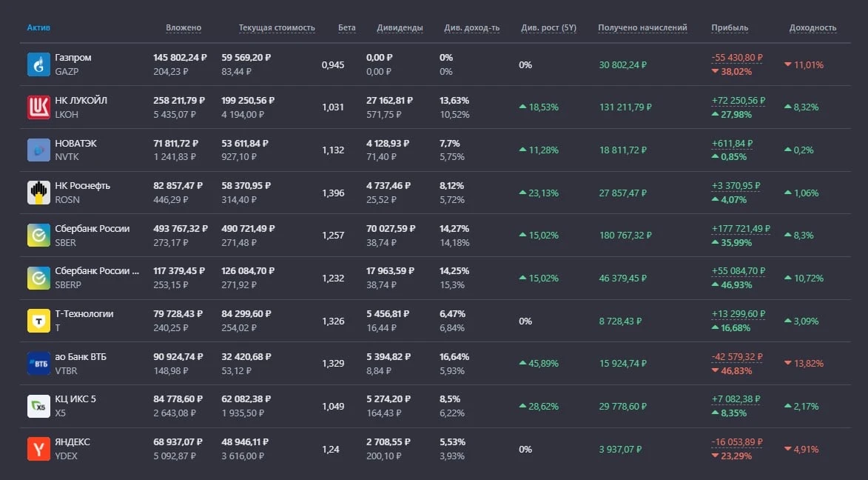Open КЦ ИКС 5 asset name
The height and width of the screenshot is (480, 868).
(x=75, y=399)
